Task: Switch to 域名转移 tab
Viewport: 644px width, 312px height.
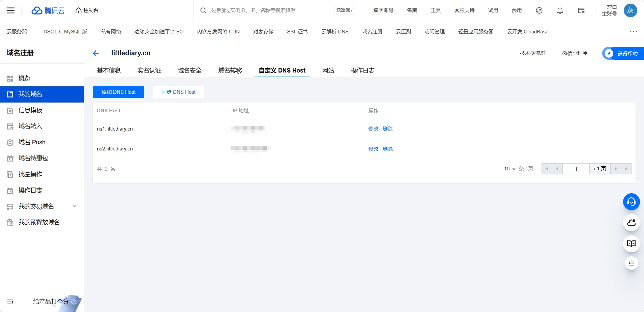Action: tap(230, 70)
